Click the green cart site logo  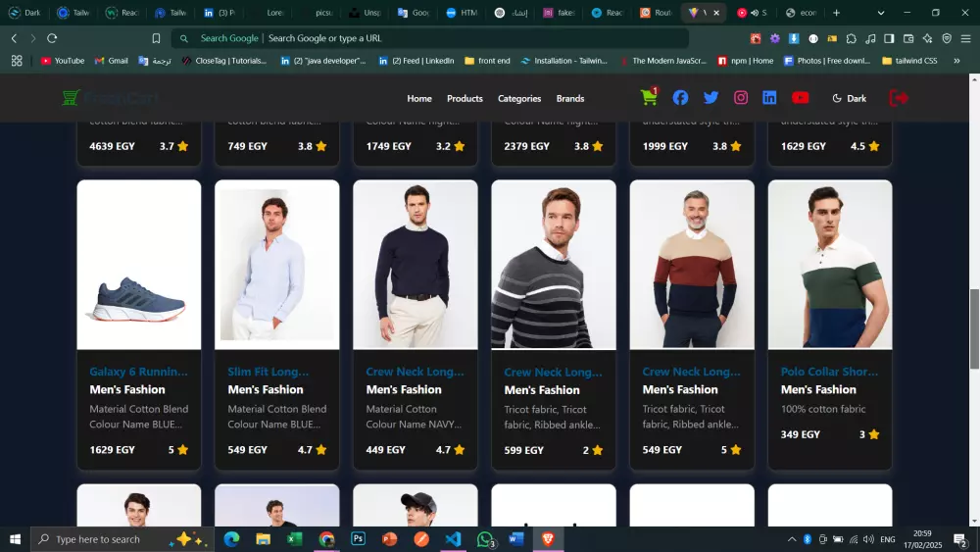[x=71, y=97]
